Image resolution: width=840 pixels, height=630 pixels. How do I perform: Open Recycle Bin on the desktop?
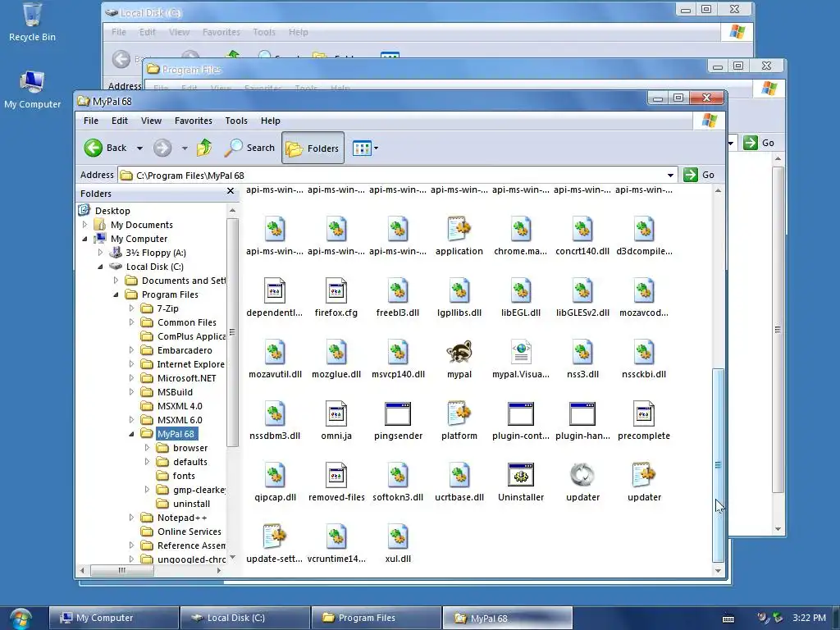[32, 22]
